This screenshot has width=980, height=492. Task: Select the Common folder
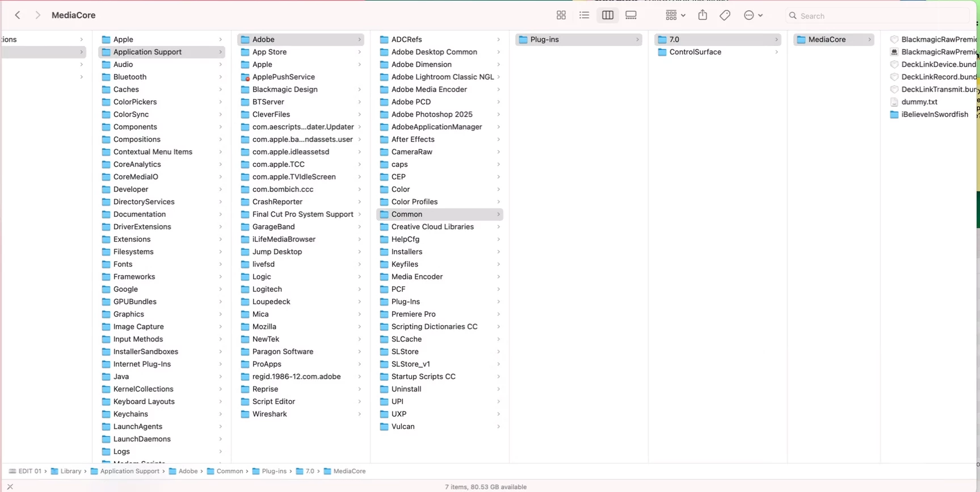click(x=440, y=214)
